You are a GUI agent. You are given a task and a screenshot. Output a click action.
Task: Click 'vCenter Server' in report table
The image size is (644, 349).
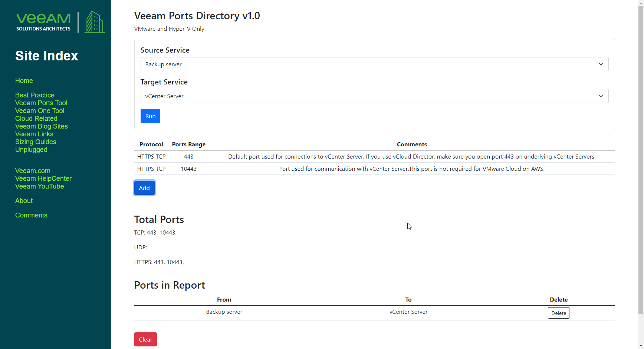[x=408, y=312]
